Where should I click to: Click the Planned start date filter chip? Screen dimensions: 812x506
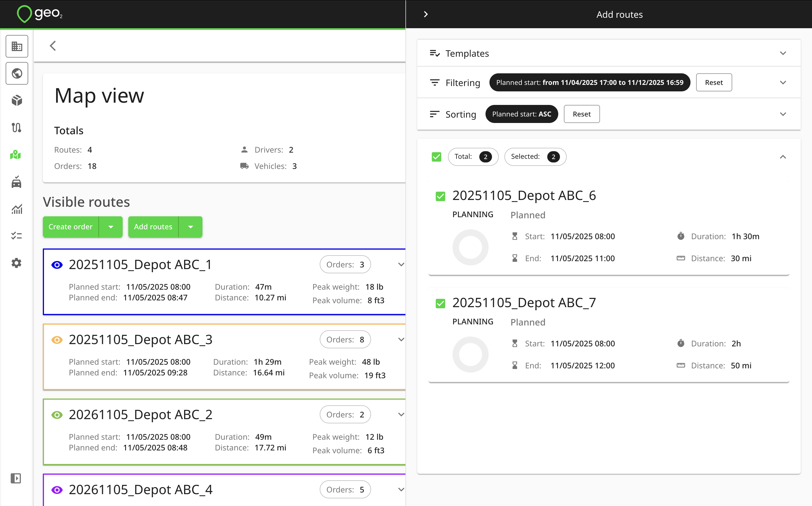coord(590,82)
